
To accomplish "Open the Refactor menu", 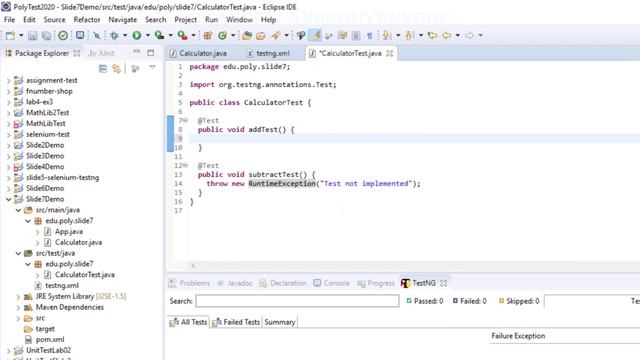I will click(x=87, y=20).
